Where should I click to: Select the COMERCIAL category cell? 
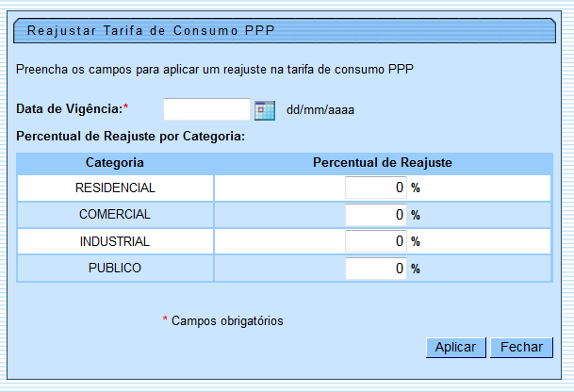(x=115, y=215)
